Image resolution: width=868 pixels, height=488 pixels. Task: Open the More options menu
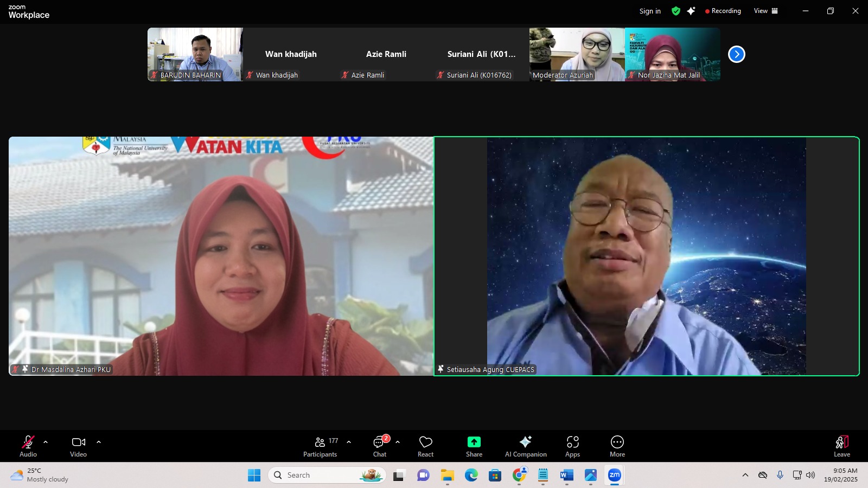617,447
